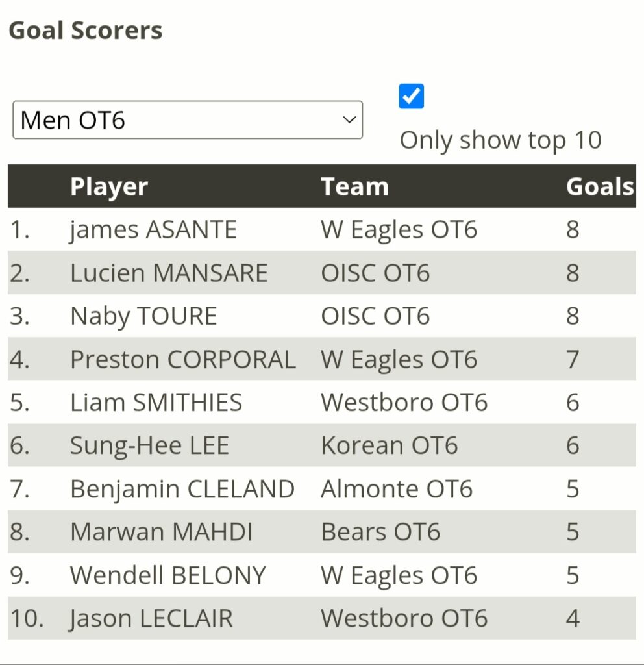Screen dimensions: 644x665
Task: Select the Goals column header
Action: pos(600,186)
